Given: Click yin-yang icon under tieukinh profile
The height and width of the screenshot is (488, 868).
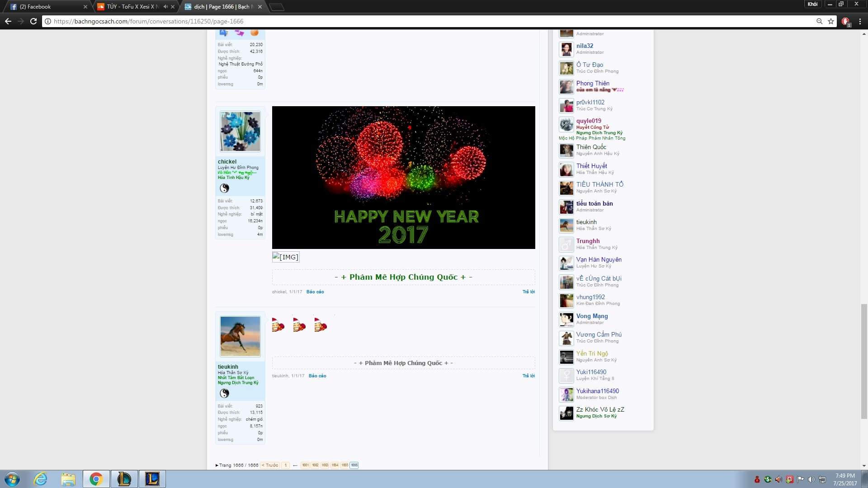Looking at the screenshot, I should point(224,394).
